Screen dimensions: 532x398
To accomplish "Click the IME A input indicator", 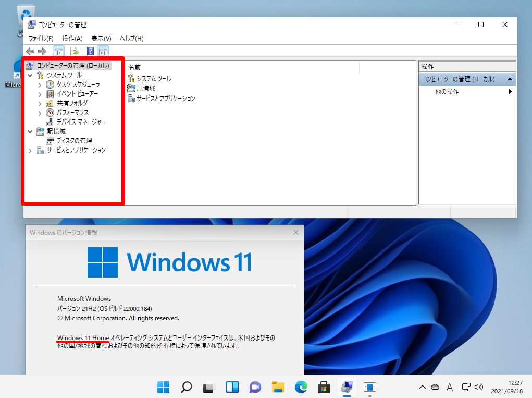I will click(450, 387).
